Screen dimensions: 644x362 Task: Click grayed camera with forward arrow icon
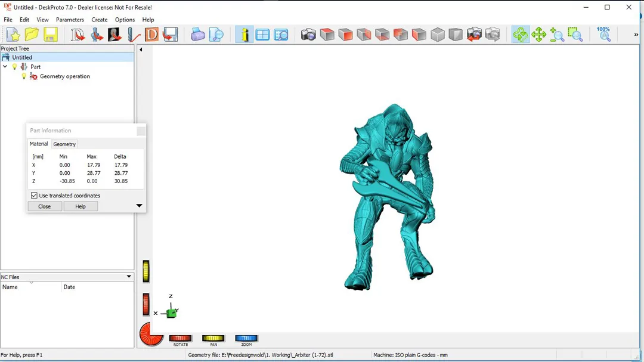pos(493,35)
